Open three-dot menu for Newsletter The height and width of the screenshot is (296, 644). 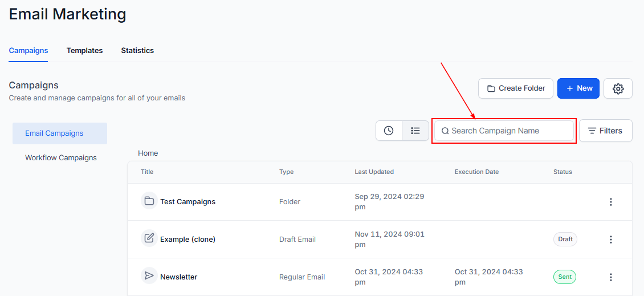point(610,277)
